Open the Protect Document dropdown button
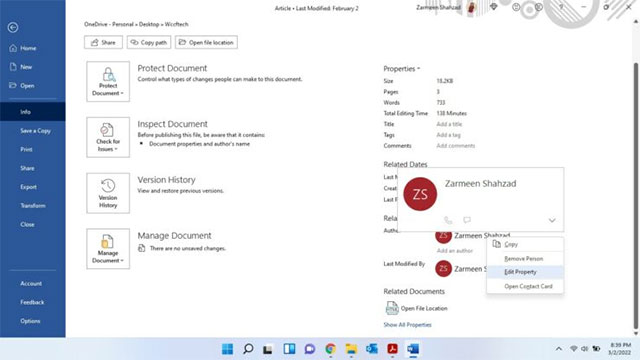The height and width of the screenshot is (360, 640). (108, 82)
